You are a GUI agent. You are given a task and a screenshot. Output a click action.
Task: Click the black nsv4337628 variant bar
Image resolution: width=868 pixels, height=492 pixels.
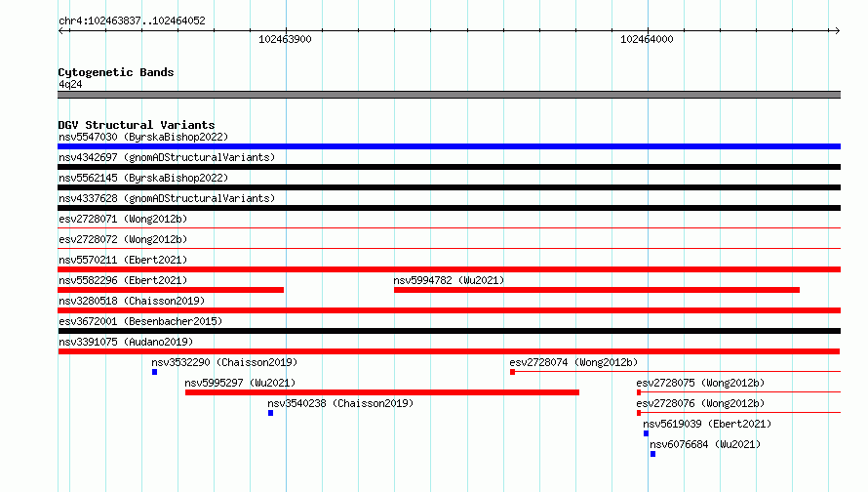point(449,208)
